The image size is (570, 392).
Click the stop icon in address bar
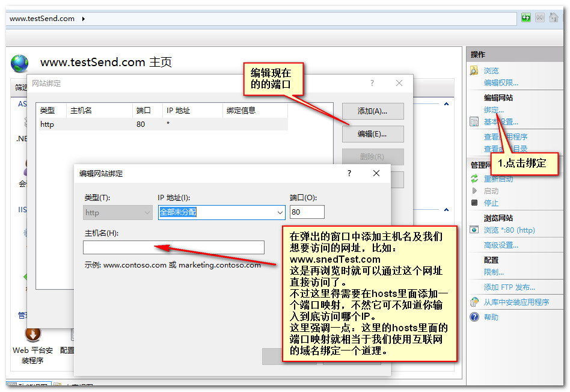(x=540, y=18)
